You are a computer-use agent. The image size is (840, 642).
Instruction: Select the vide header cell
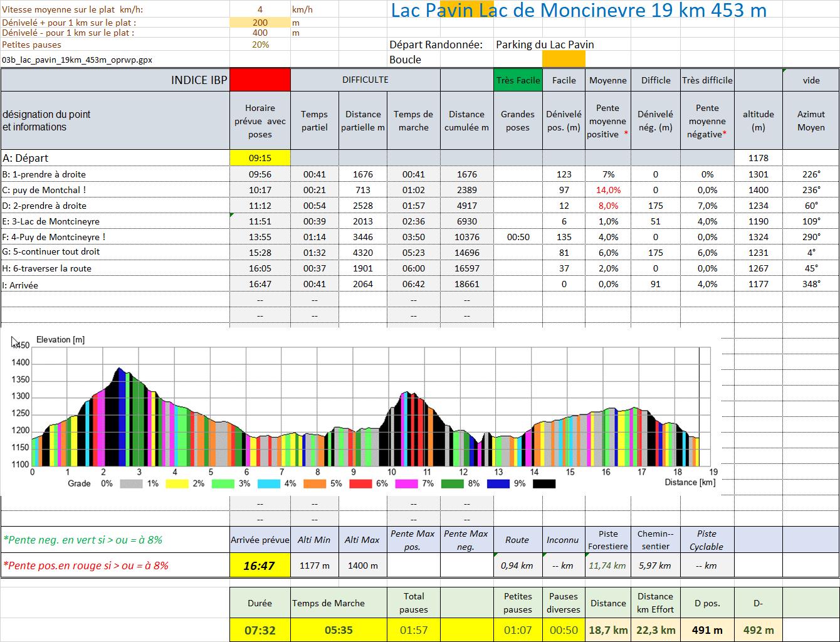click(811, 80)
